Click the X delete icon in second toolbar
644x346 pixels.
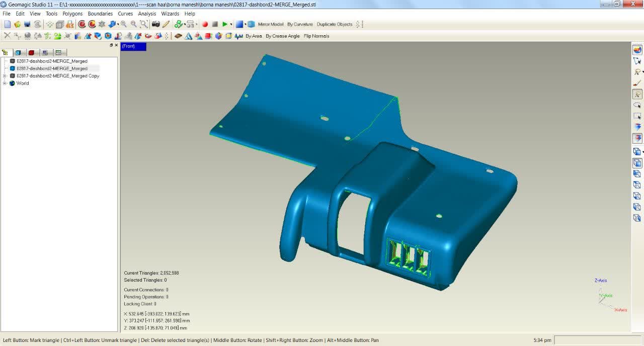pos(7,36)
